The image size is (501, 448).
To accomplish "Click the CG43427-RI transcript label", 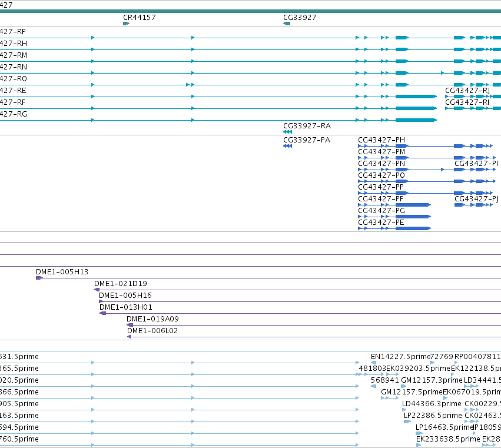I will pyautogui.click(x=467, y=102).
